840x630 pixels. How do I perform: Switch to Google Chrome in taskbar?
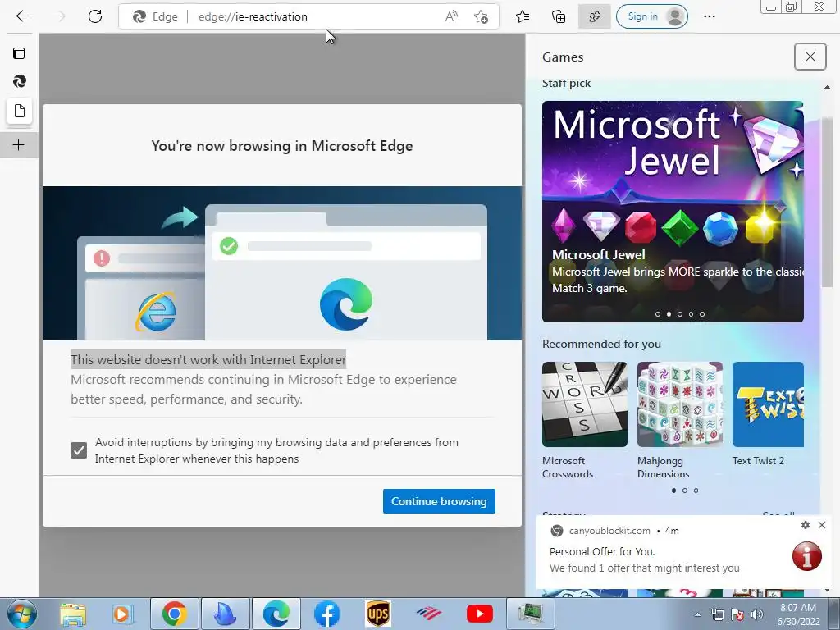click(x=174, y=614)
